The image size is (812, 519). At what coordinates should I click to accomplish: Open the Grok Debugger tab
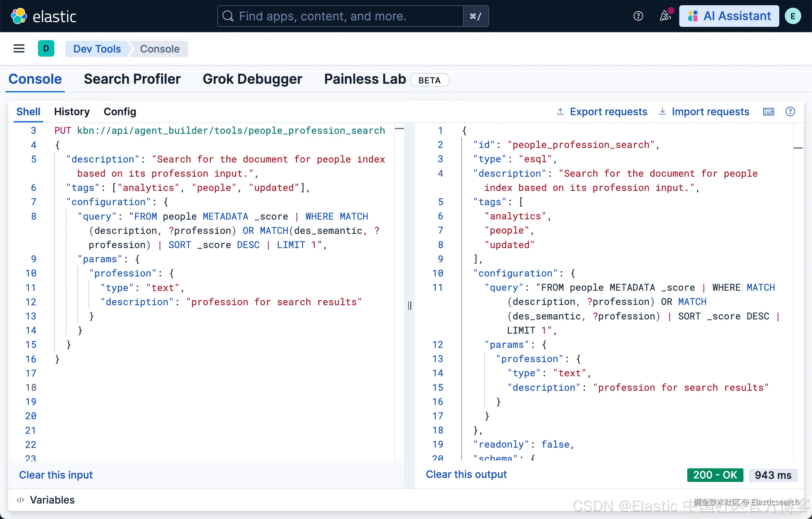252,79
